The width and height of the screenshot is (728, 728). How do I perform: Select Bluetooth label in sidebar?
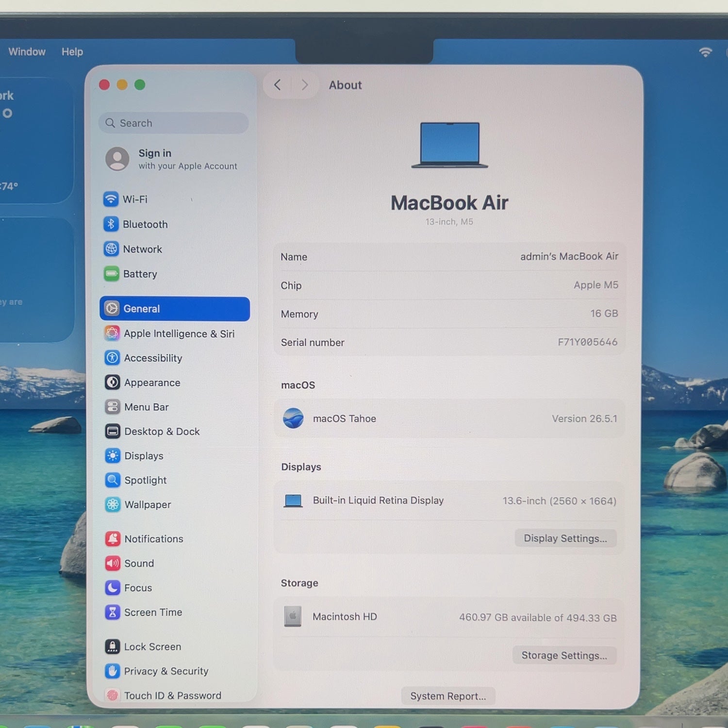pyautogui.click(x=145, y=224)
